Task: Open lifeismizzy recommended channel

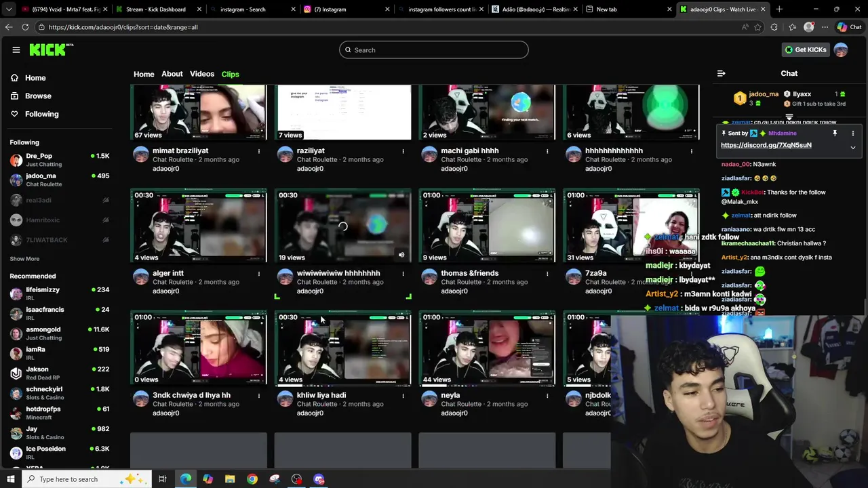Action: (x=60, y=293)
